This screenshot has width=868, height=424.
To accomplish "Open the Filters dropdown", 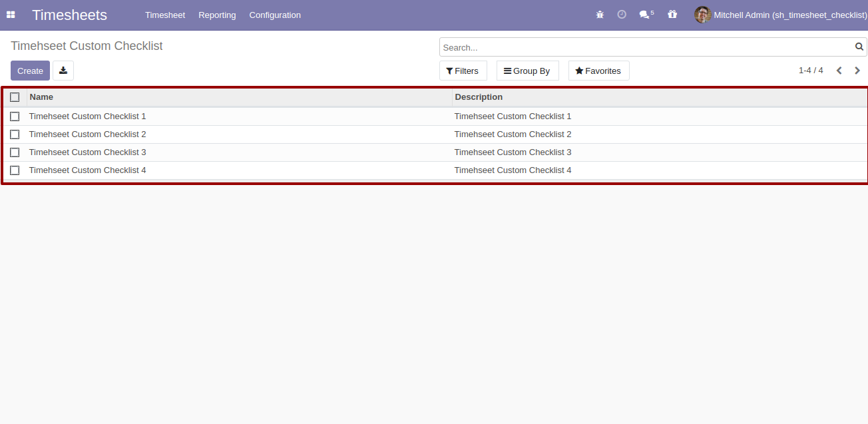I will click(463, 71).
